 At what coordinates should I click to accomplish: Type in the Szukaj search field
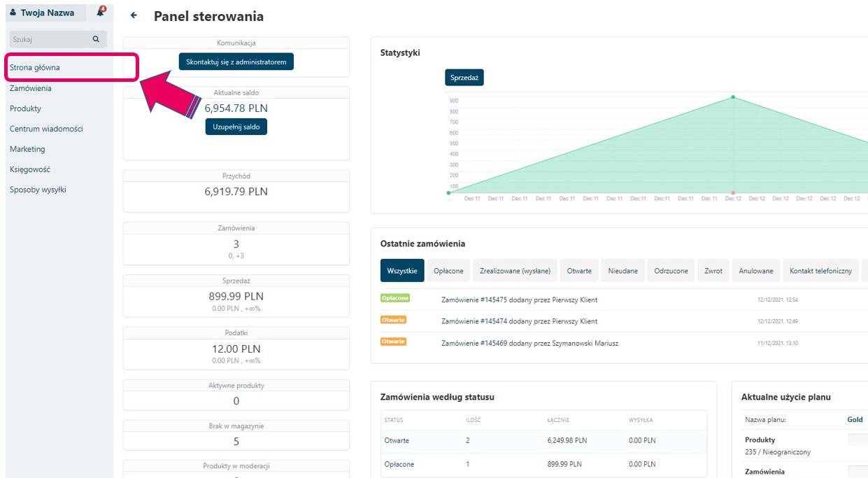49,40
